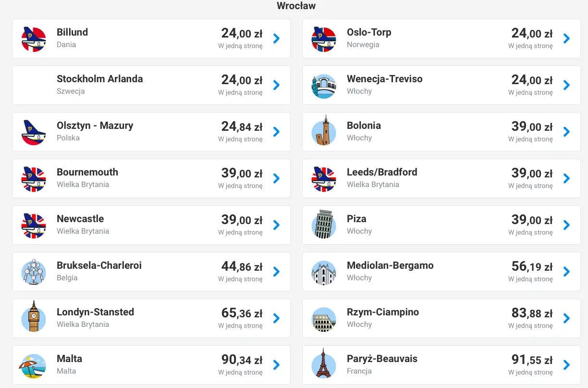Image resolution: width=588 pixels, height=388 pixels.
Task: Click the Mediolan-Bergamo cathedral icon
Action: pos(324,272)
